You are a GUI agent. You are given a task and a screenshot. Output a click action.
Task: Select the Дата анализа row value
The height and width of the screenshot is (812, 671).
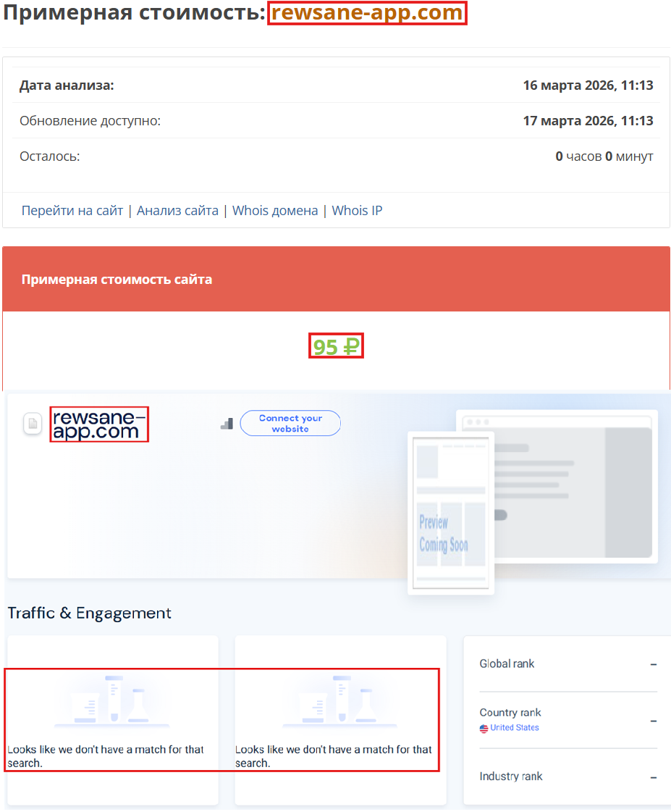click(x=588, y=85)
